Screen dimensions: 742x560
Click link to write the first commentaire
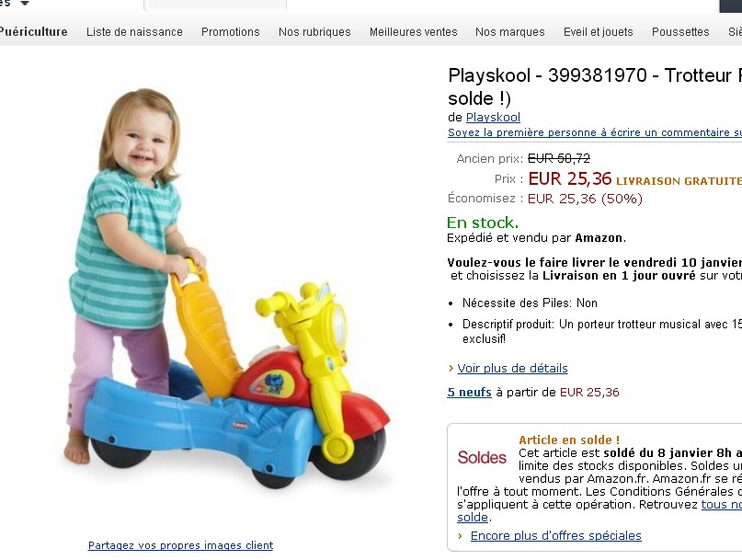(x=595, y=132)
